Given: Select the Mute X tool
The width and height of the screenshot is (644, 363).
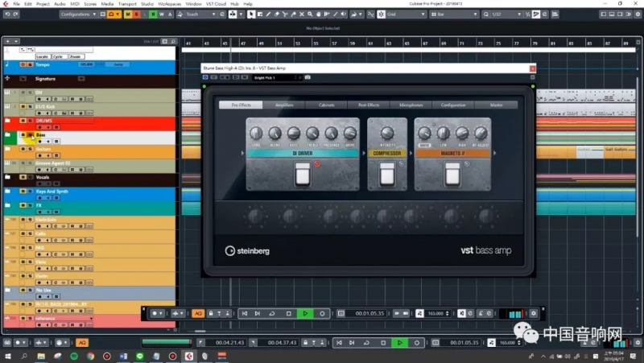Looking at the screenshot, I should click(302, 14).
